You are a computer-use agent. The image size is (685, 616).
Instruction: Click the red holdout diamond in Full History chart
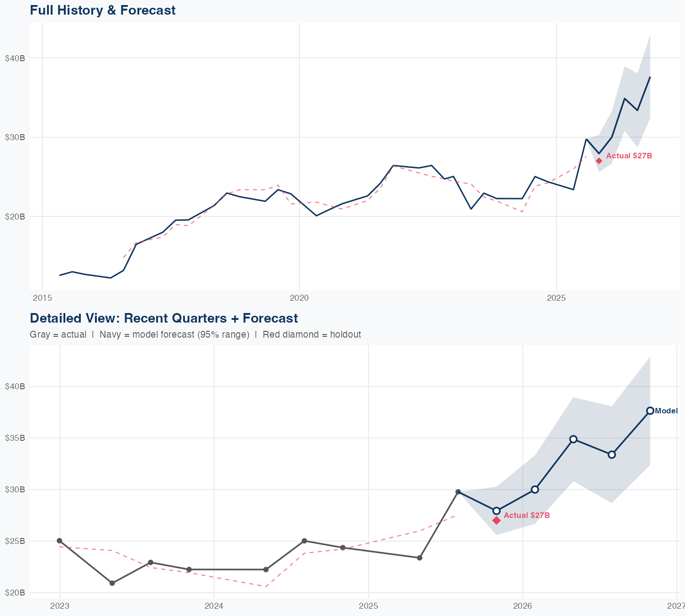599,161
